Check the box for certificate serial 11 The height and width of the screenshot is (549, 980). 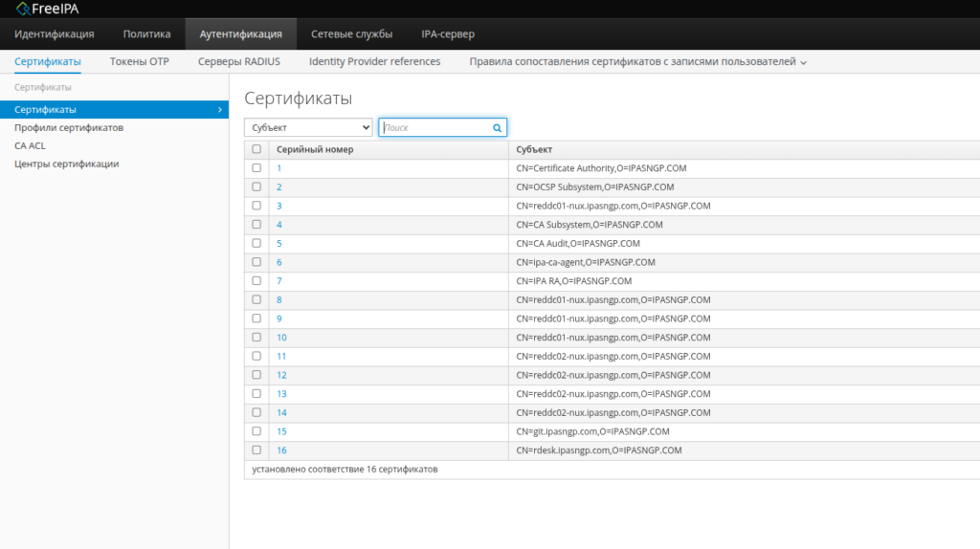[x=256, y=356]
